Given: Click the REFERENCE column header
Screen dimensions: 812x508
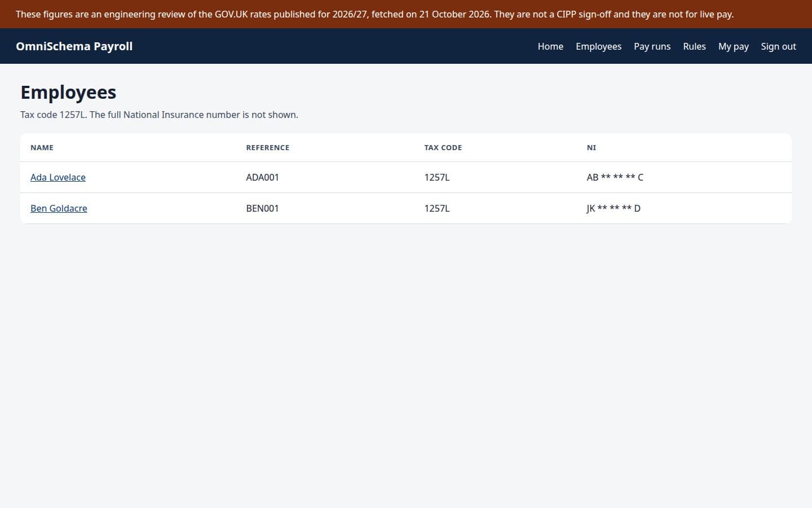Looking at the screenshot, I should pyautogui.click(x=267, y=147).
